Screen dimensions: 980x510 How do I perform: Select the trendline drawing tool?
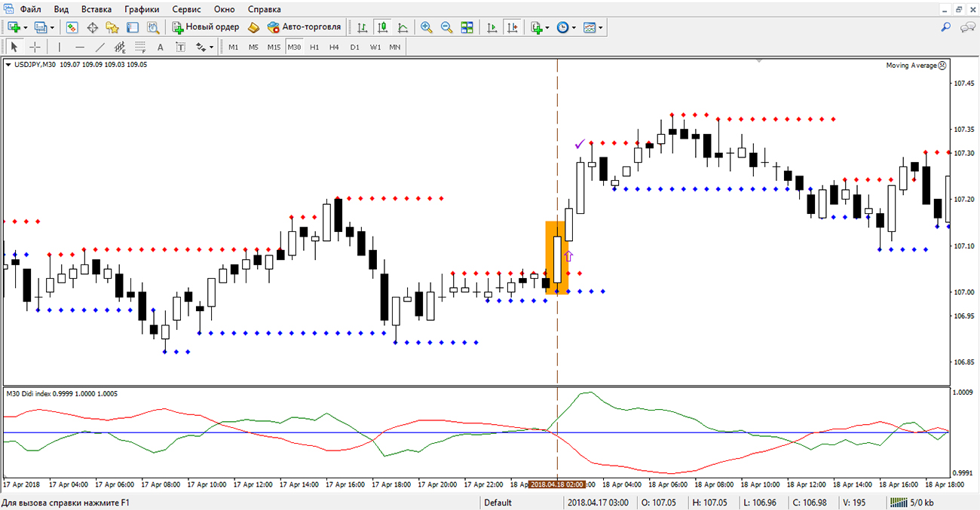click(x=100, y=47)
